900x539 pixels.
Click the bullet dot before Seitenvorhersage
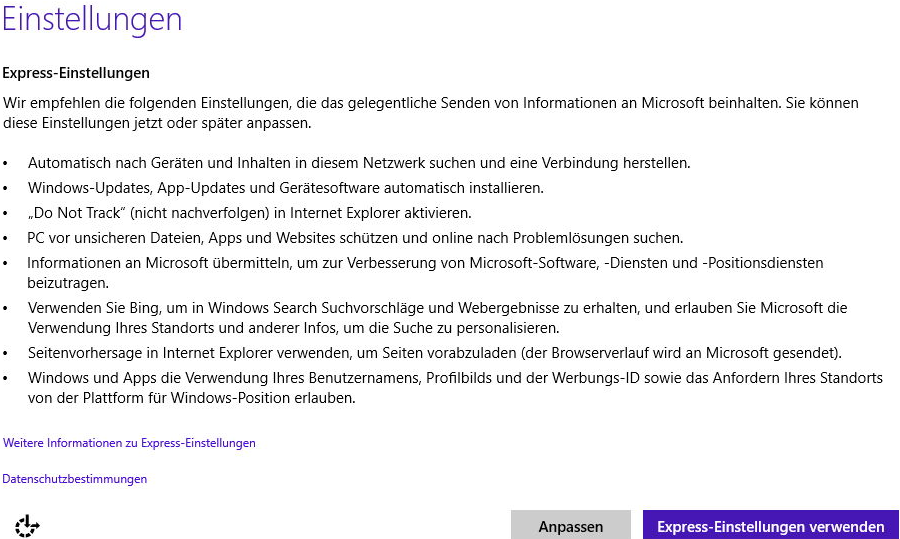coord(5,353)
